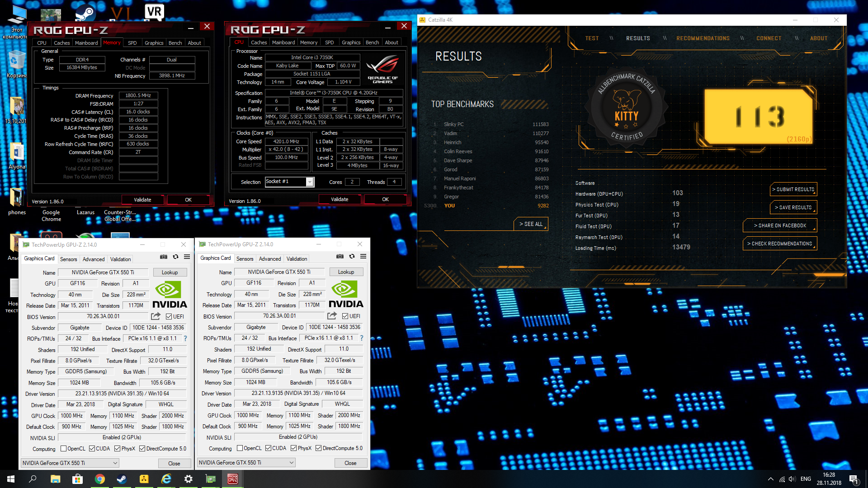Click SAVE RESULTS in Catzilla
This screenshot has width=868, height=488.
(793, 207)
